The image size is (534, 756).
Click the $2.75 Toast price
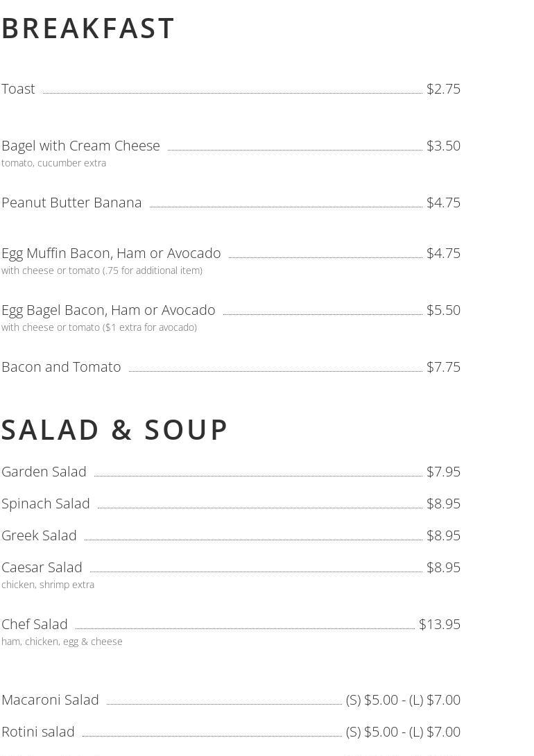[x=443, y=89]
